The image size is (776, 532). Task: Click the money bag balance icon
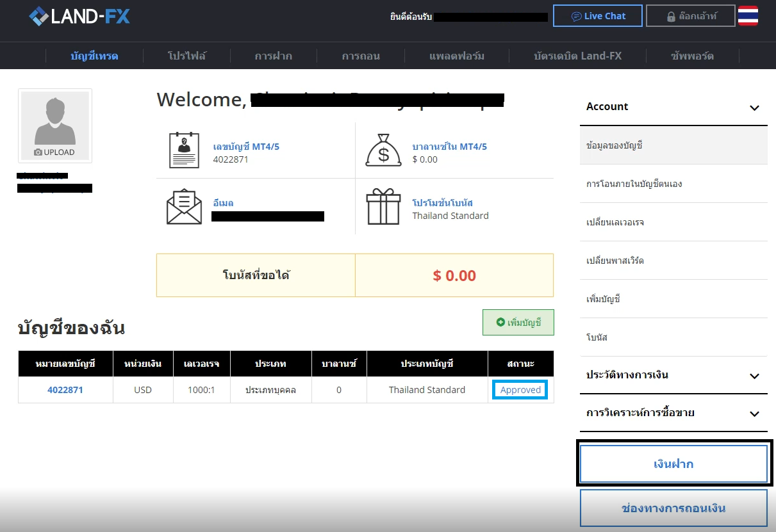383,150
